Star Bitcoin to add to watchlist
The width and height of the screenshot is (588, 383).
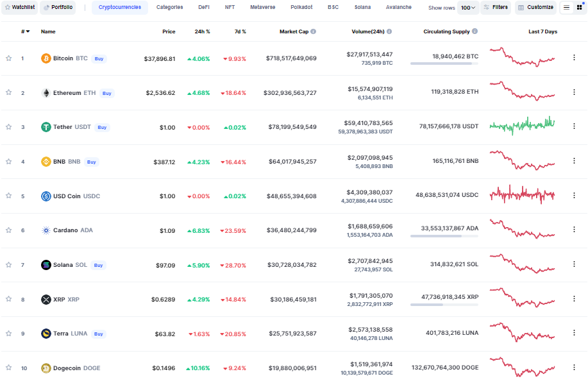[8, 58]
